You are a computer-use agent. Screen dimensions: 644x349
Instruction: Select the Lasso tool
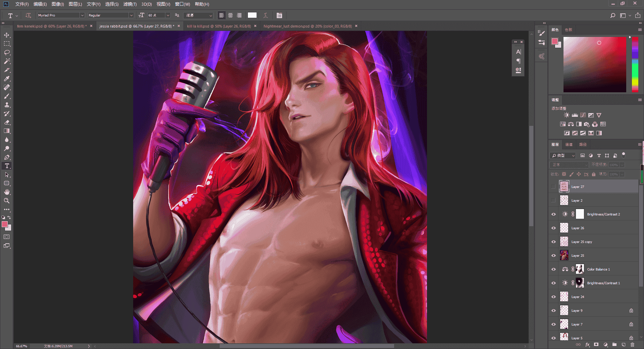pyautogui.click(x=7, y=53)
